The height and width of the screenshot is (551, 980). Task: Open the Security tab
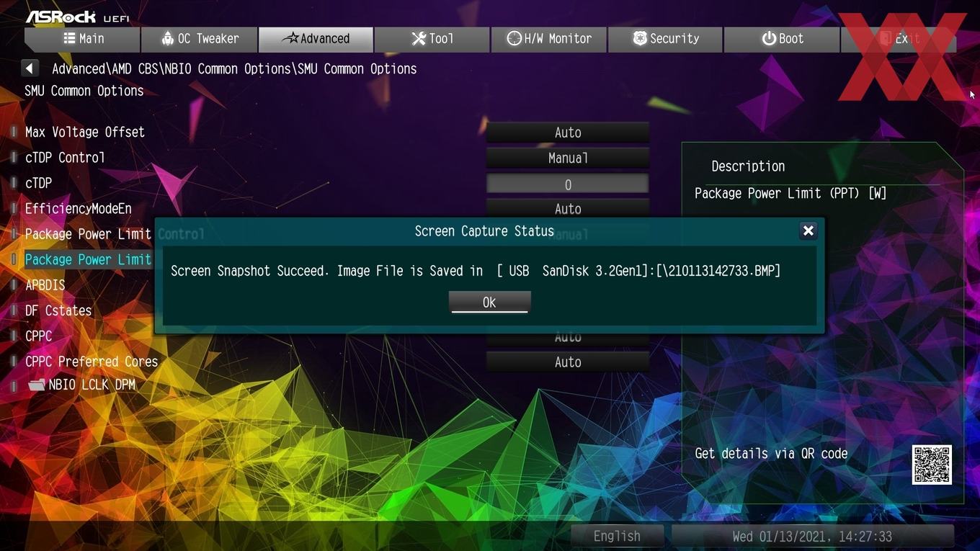click(x=665, y=39)
